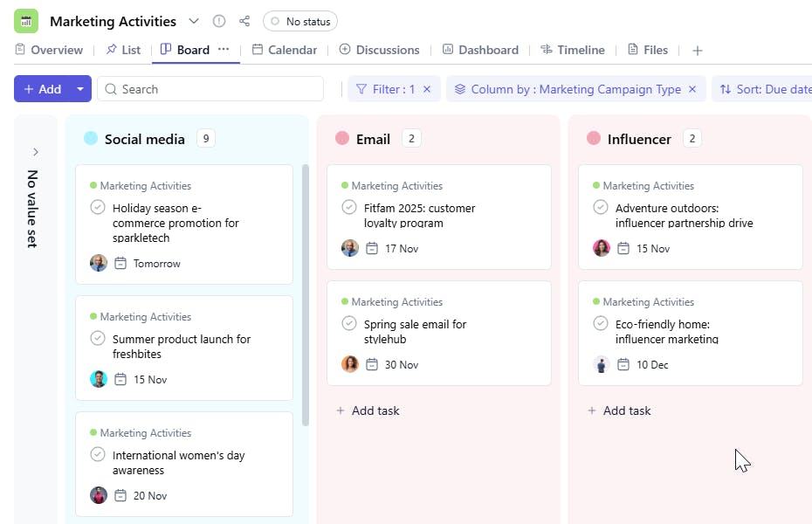
Task: Click the Marketing Activities project title text
Action: tap(113, 21)
